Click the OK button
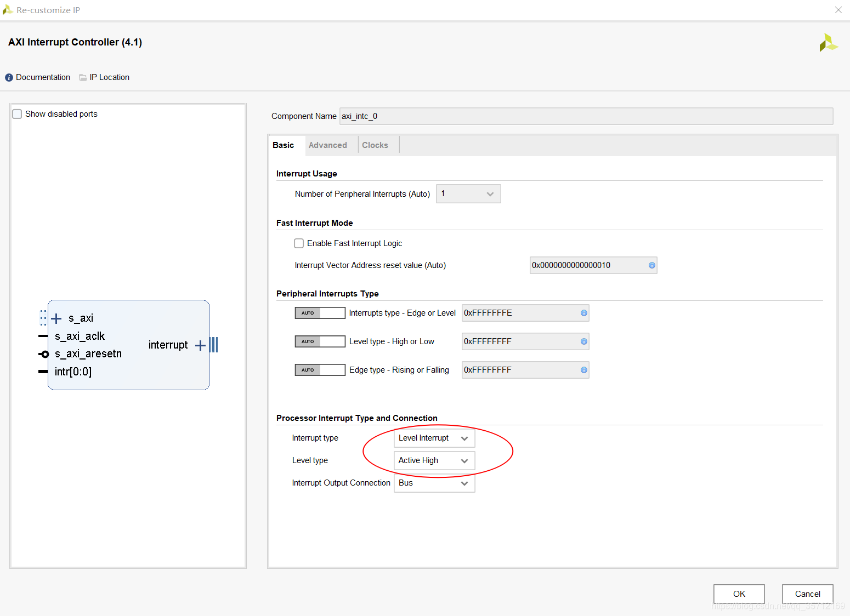The image size is (850, 616). [x=739, y=594]
